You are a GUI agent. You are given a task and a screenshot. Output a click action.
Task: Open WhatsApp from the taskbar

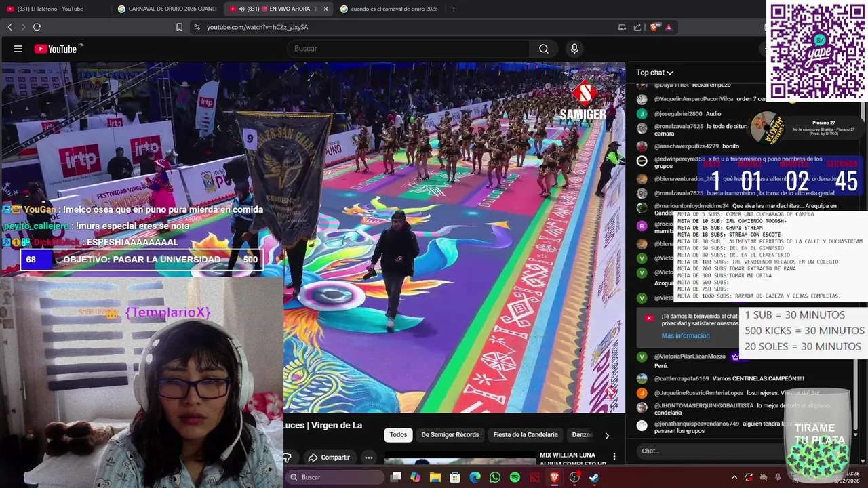(495, 477)
